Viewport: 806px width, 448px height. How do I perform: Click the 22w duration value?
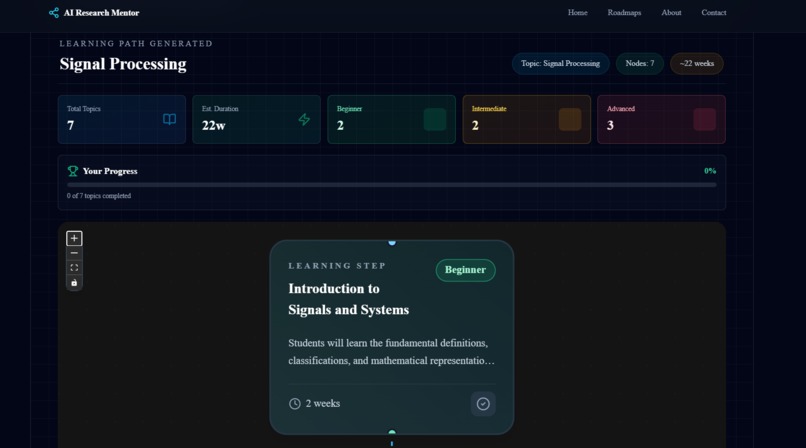pos(213,125)
